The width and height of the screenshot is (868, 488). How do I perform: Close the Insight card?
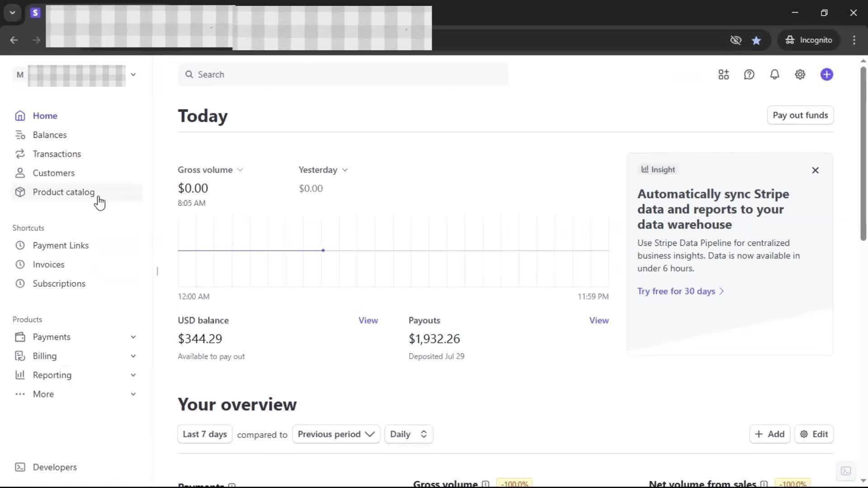(815, 170)
